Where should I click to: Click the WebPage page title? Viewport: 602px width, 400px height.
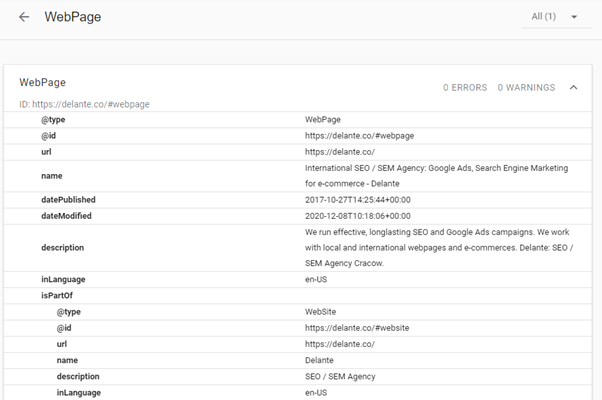(x=73, y=17)
